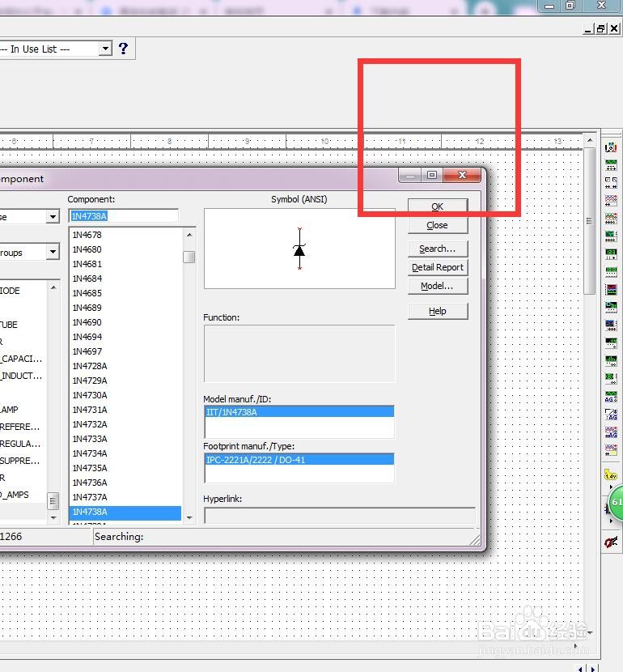
Task: Select the Word Generator instrument icon
Action: [611, 271]
